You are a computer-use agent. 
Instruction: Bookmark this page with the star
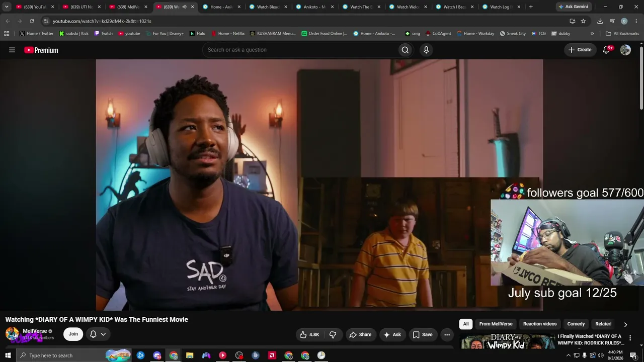point(583,21)
